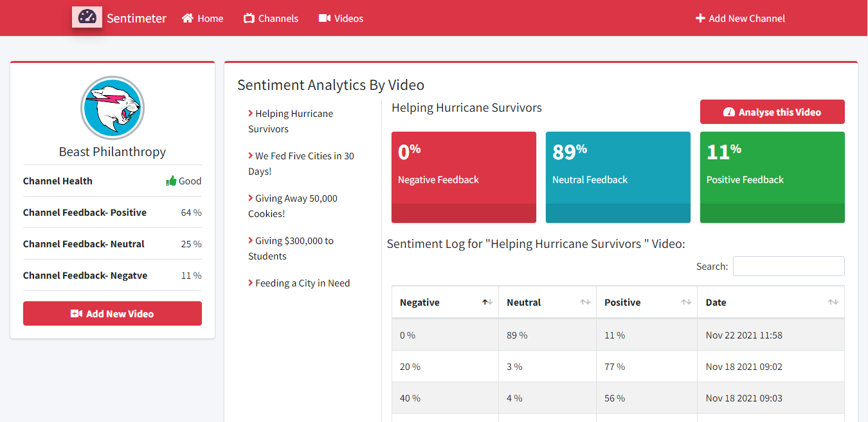The image size is (868, 422).
Task: Click the red Negative Feedback card
Action: (464, 177)
